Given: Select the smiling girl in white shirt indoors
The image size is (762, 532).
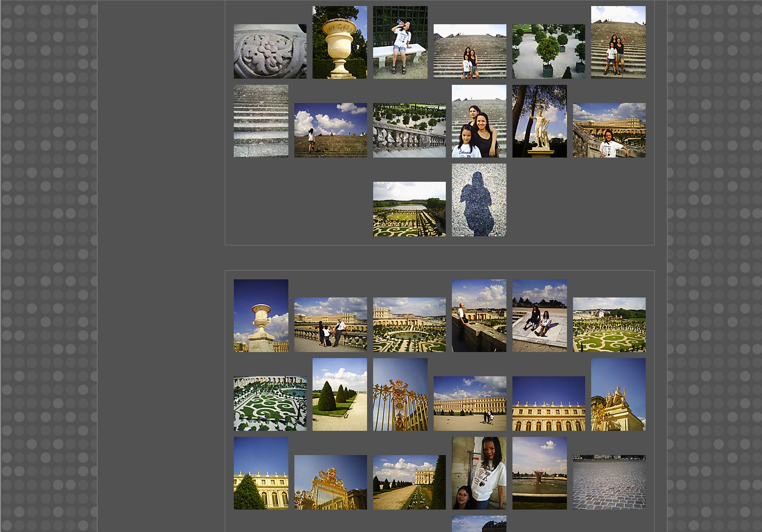Looking at the screenshot, I should point(479,473).
